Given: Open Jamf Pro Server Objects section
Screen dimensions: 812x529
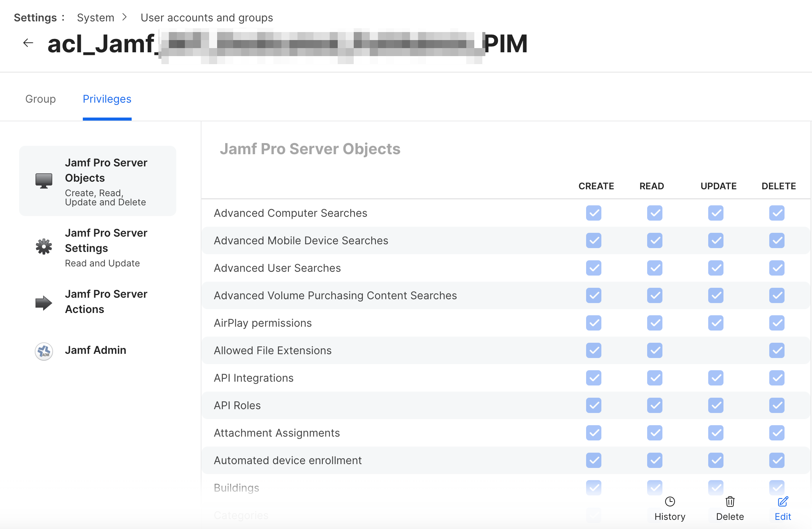Looking at the screenshot, I should tap(98, 181).
